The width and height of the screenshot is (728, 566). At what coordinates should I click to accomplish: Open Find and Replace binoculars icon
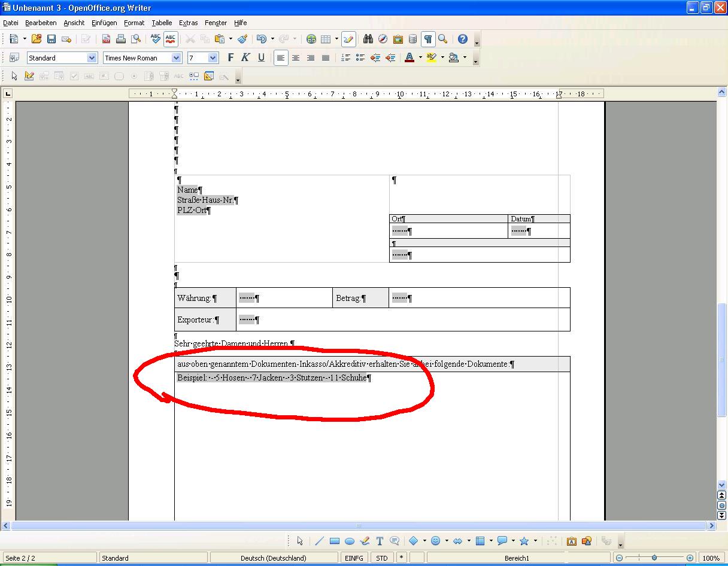click(x=368, y=39)
